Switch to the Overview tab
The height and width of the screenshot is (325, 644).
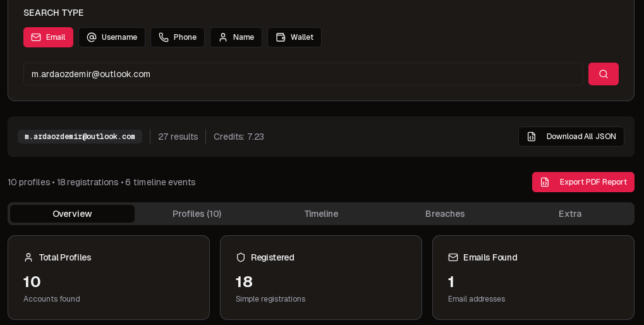[x=72, y=214]
